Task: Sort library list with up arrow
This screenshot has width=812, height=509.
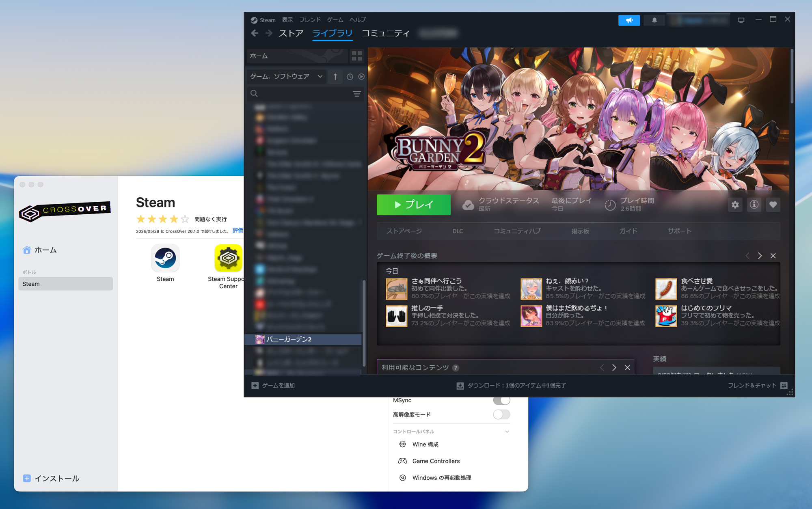Action: pos(335,76)
